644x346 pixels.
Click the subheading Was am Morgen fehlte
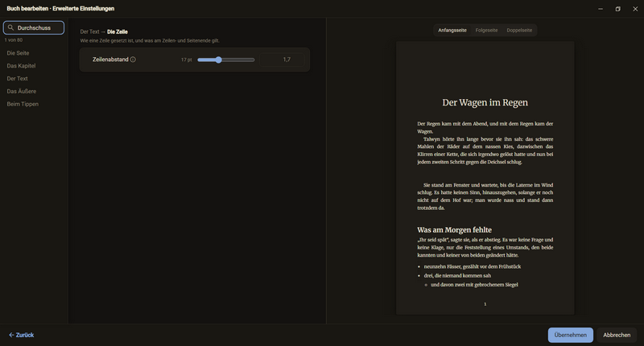454,230
